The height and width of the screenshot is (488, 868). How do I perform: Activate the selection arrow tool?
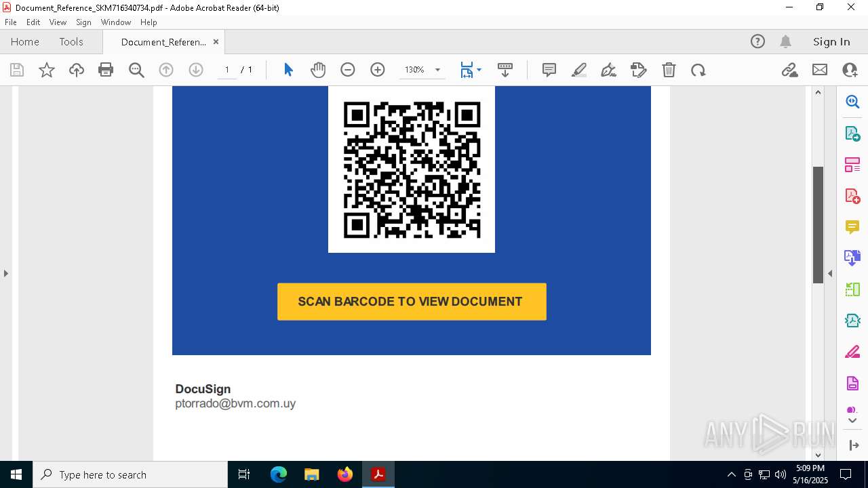pyautogui.click(x=288, y=70)
